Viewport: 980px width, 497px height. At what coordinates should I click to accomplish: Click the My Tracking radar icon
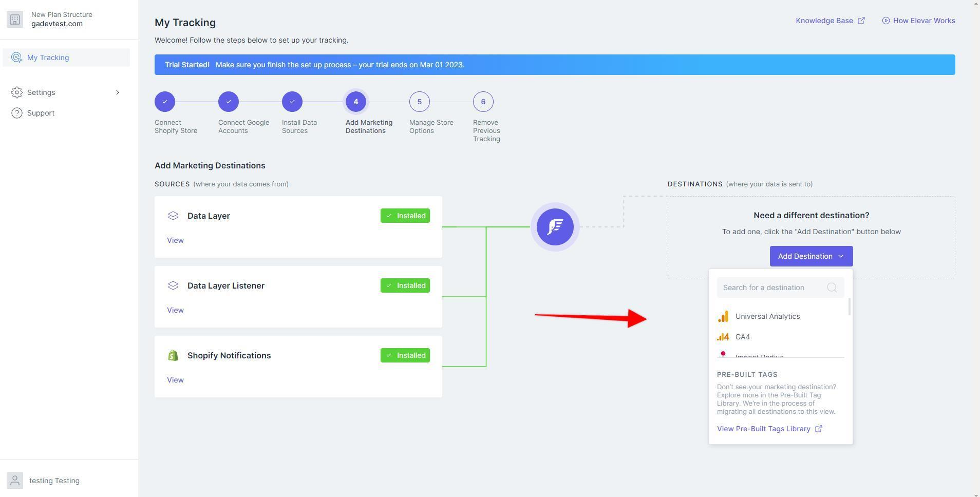16,58
